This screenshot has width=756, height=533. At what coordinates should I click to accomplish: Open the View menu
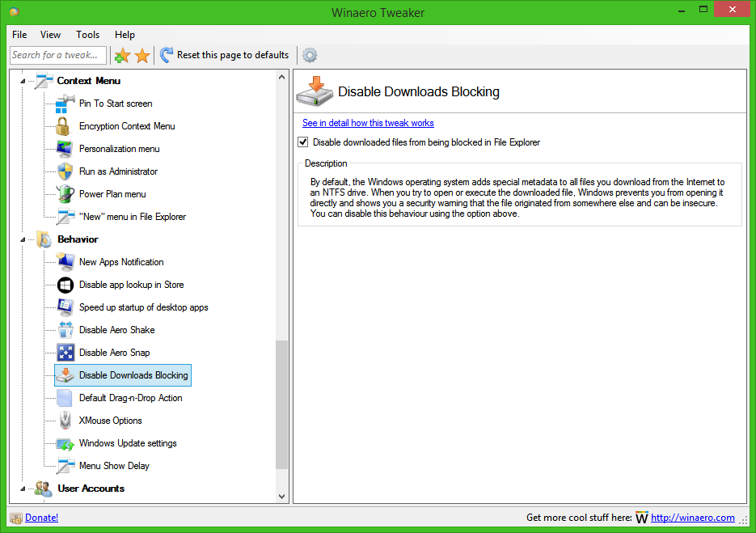click(51, 35)
